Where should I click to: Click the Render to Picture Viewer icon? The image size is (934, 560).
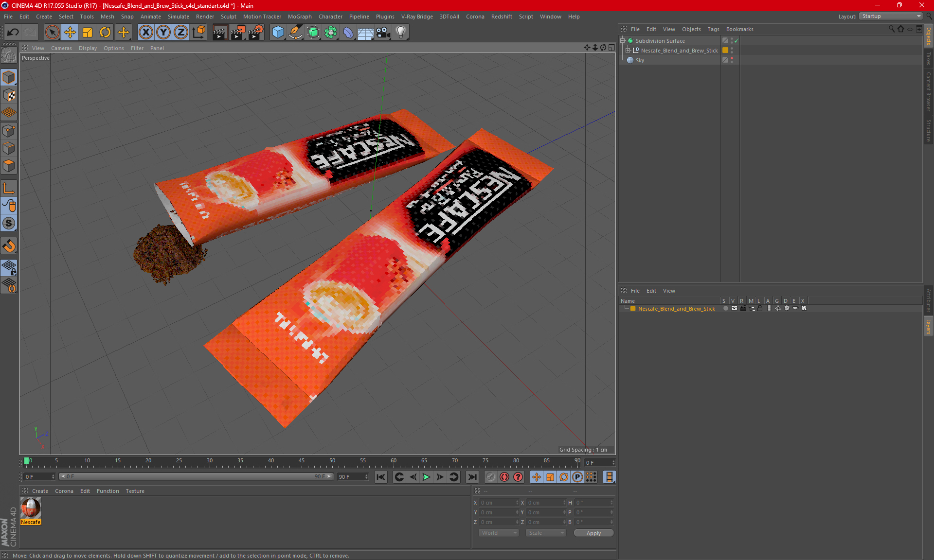237,33
